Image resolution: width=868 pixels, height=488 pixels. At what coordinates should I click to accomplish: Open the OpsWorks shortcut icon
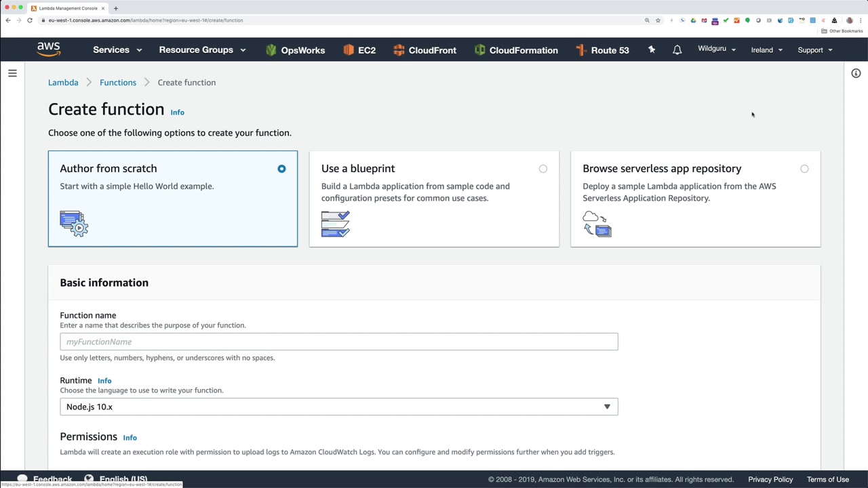coord(271,50)
